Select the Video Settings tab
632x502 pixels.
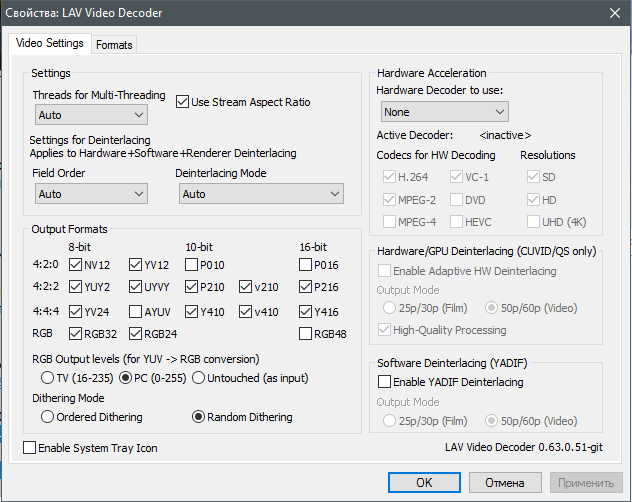[x=50, y=44]
